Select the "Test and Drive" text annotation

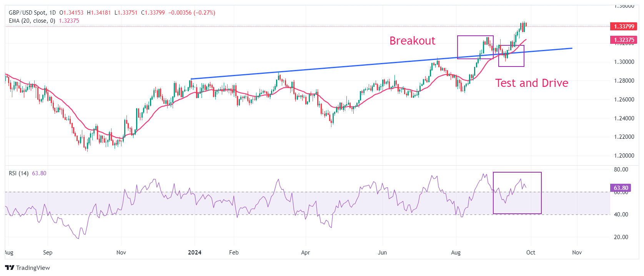(531, 83)
